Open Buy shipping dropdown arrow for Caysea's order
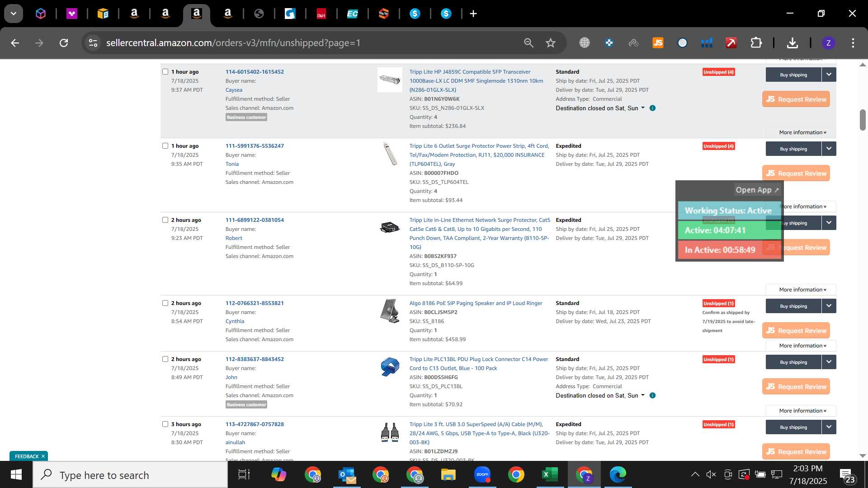The image size is (868, 488). click(x=829, y=75)
